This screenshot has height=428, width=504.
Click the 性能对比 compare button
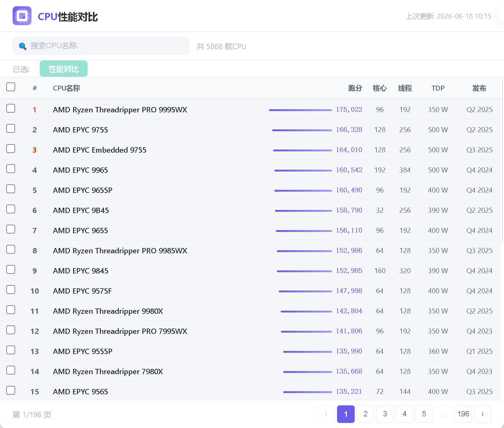tap(64, 69)
